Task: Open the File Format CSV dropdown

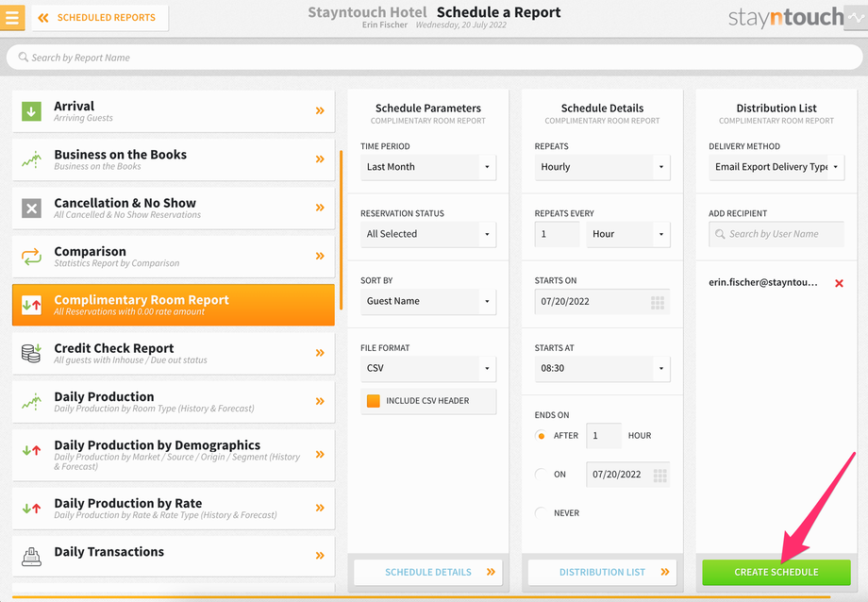Action: [428, 368]
